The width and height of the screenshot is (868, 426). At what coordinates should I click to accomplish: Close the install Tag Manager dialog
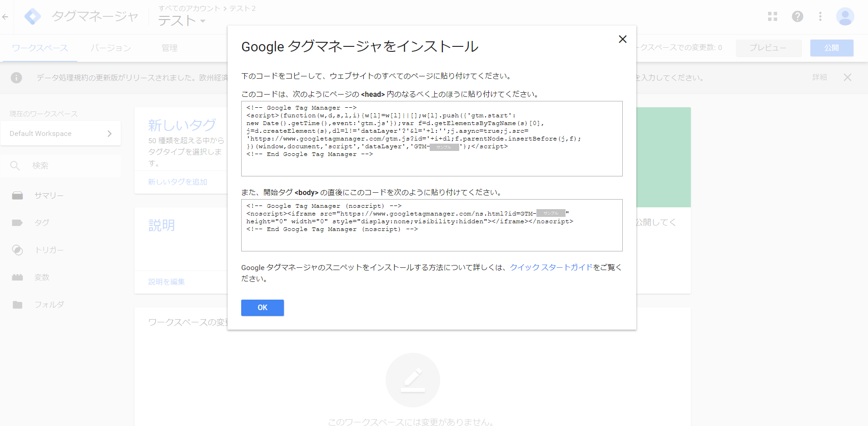click(623, 39)
